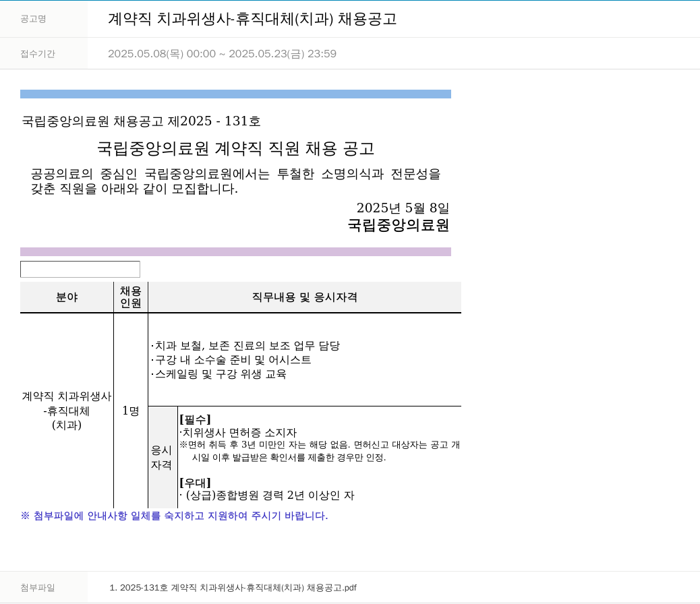The image size is (700, 604).
Task: Click the 응시 자격 cell
Action: pyautogui.click(x=163, y=458)
